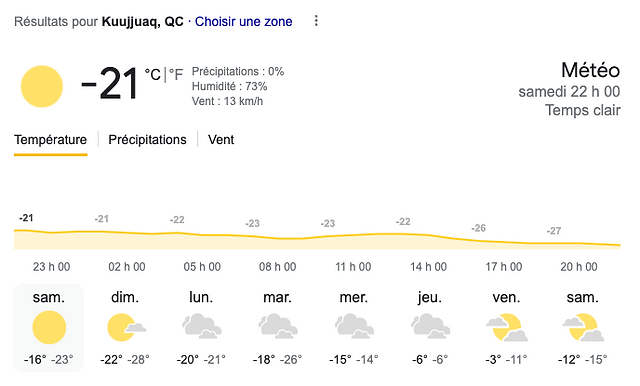Click the Choisir une zone link
The image size is (640, 386).
243,21
